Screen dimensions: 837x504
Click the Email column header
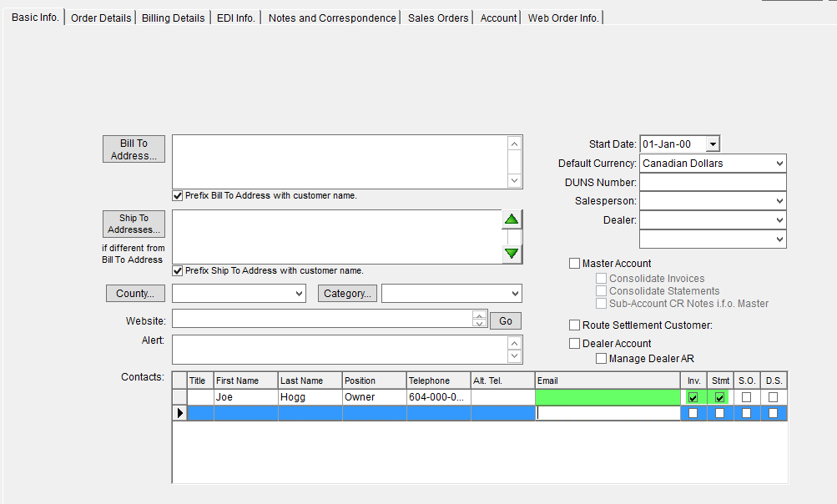[x=608, y=381]
